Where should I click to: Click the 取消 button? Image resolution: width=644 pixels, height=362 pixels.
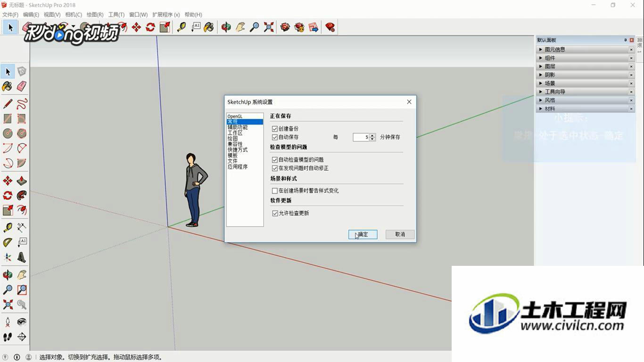click(x=400, y=234)
